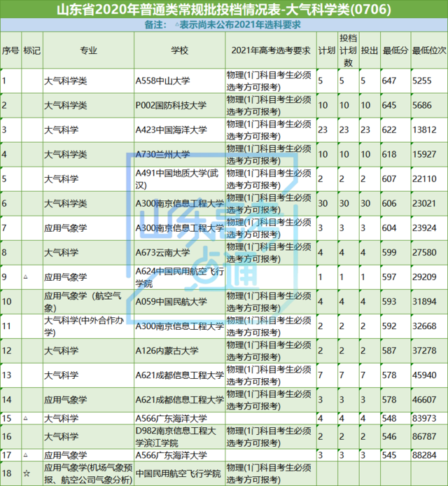
Task: Click the 专业 column header
Action: pyautogui.click(x=88, y=50)
